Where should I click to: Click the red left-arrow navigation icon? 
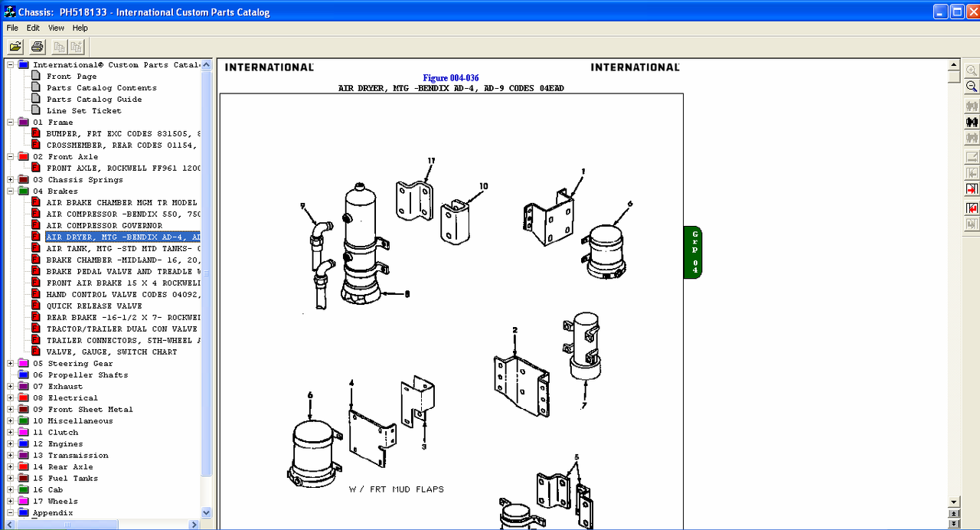pos(972,208)
